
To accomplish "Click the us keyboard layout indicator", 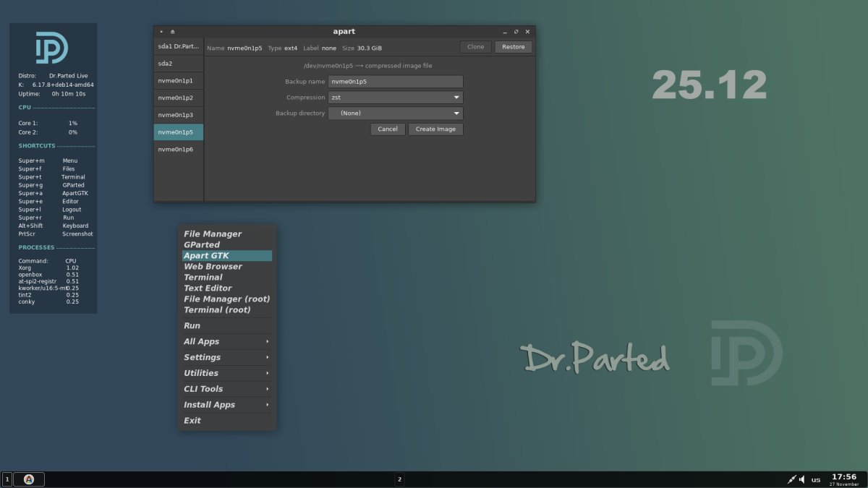I will (x=816, y=480).
